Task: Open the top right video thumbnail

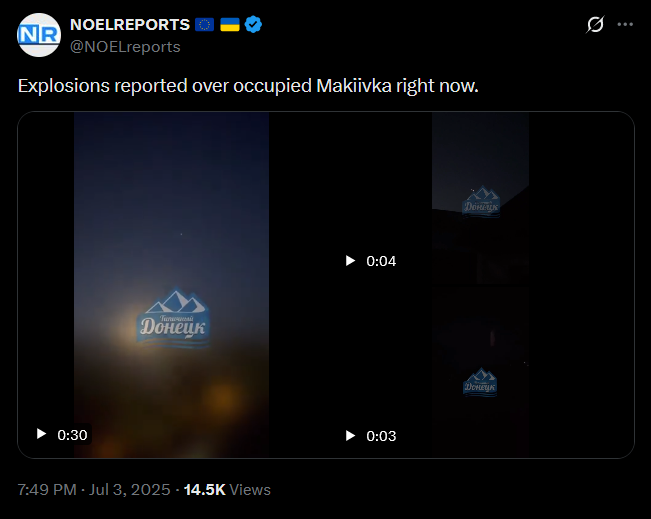Action: (480, 198)
